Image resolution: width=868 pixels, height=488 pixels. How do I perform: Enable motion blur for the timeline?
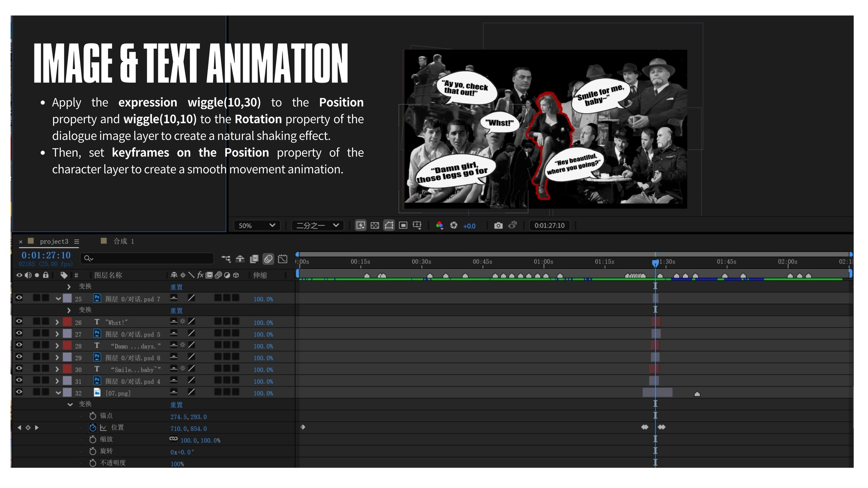[x=268, y=259]
